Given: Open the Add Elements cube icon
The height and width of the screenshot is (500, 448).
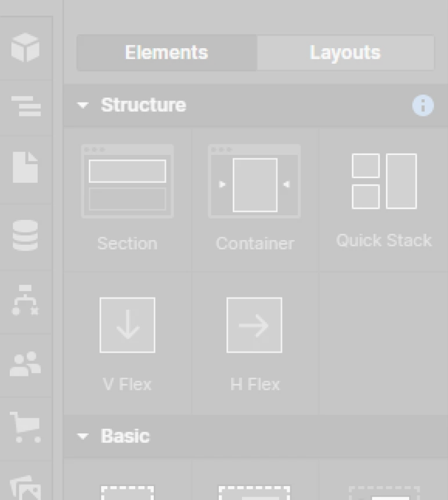Looking at the screenshot, I should point(26,48).
